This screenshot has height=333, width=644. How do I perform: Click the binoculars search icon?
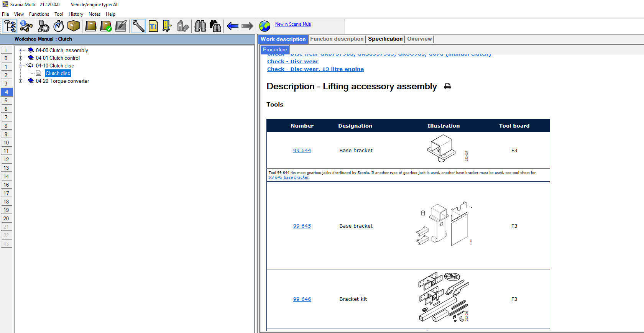click(200, 26)
